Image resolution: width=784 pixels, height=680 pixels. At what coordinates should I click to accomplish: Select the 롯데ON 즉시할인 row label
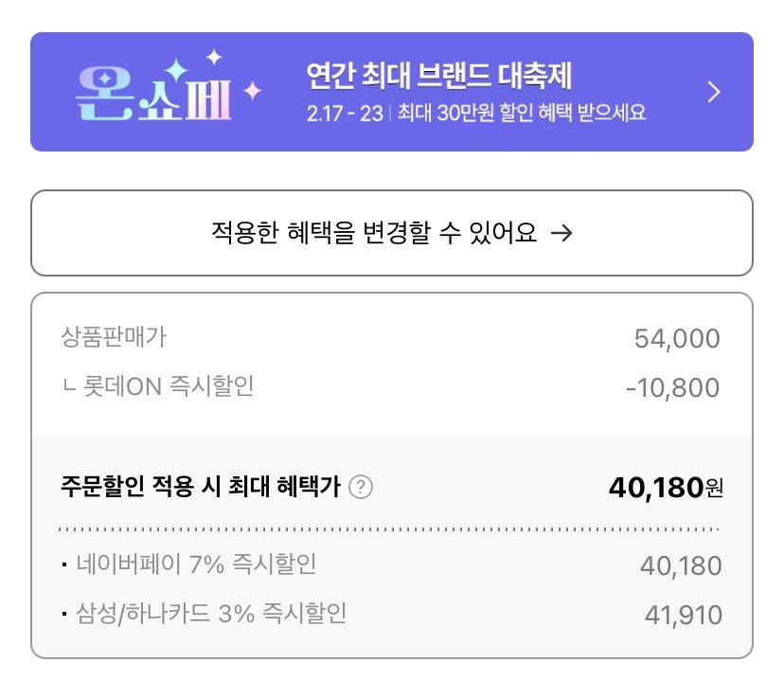pos(165,386)
